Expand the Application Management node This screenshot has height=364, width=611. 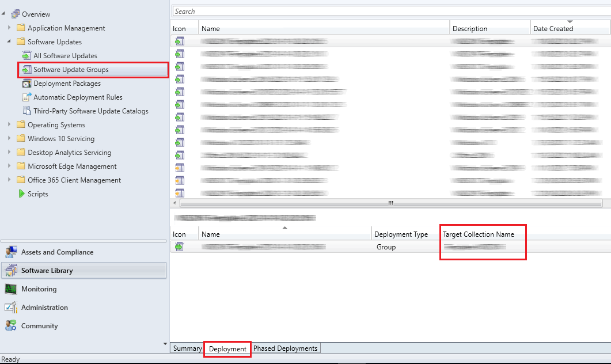coord(9,28)
